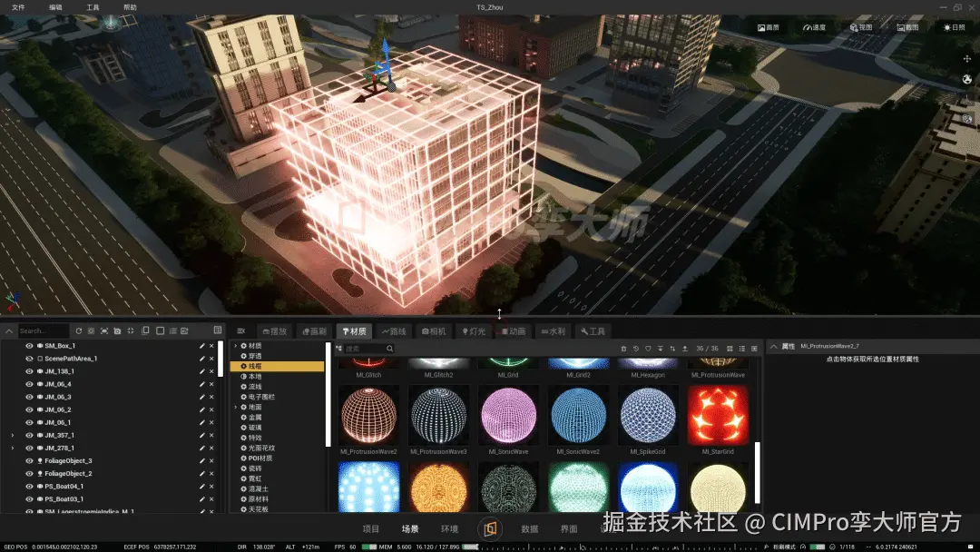This screenshot has height=552, width=980.
Task: Edit SM_Box_1 with the pencil icon
Action: pos(201,346)
